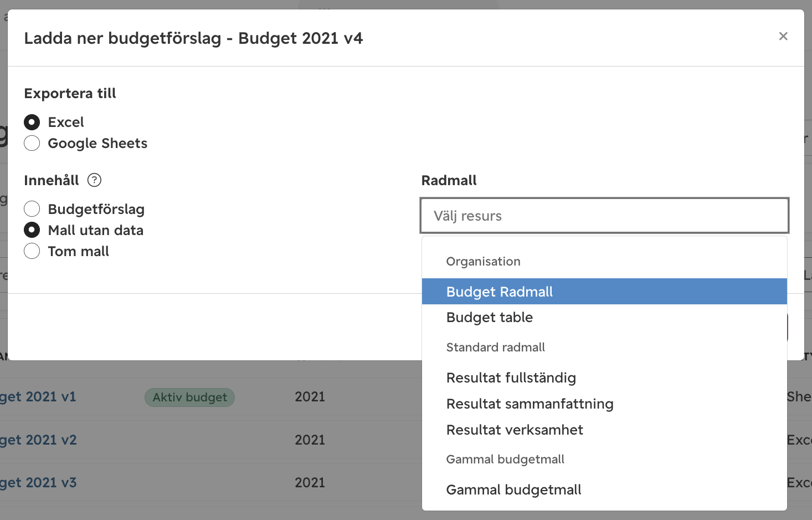The image size is (812, 520).
Task: Open the budget 2021 v2 link
Action: pyautogui.click(x=38, y=440)
